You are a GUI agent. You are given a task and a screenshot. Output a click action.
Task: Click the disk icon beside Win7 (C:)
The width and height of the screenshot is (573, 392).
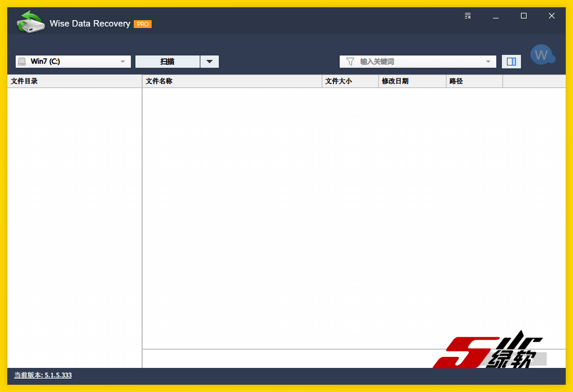22,61
